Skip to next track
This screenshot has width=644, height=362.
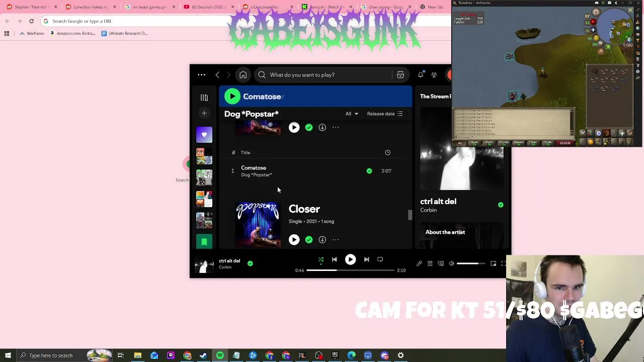click(x=366, y=259)
